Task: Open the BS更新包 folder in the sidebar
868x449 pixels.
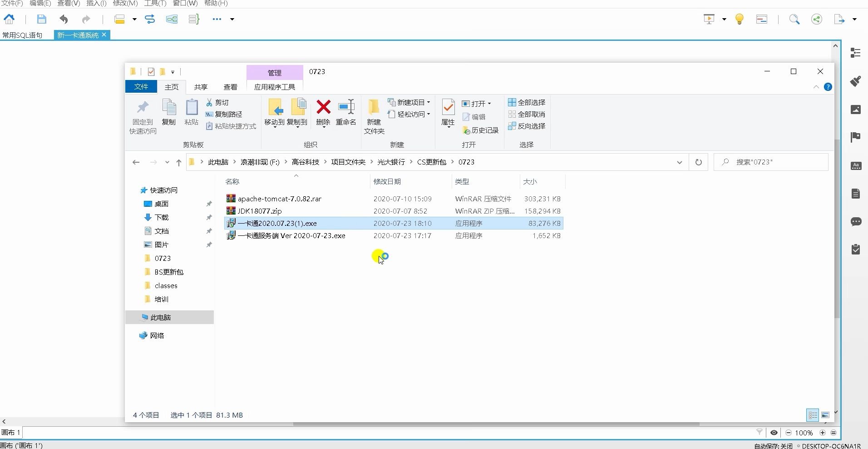Action: pyautogui.click(x=169, y=272)
